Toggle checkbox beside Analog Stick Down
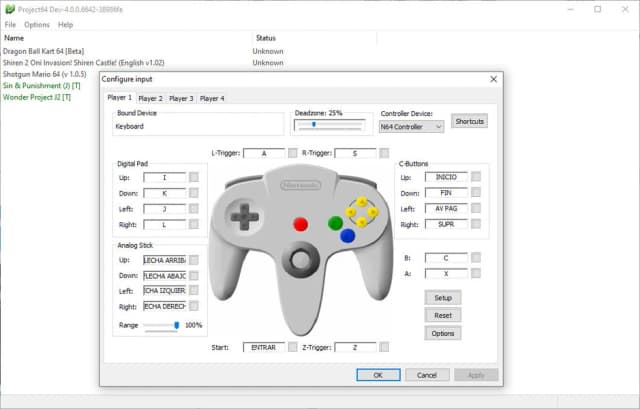The width and height of the screenshot is (640, 409). 194,276
